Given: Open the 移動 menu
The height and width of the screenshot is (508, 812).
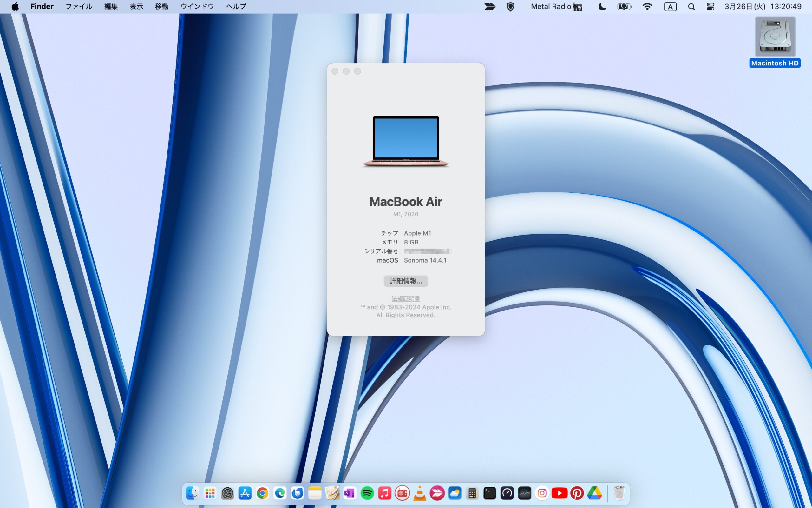Looking at the screenshot, I should [162, 6].
